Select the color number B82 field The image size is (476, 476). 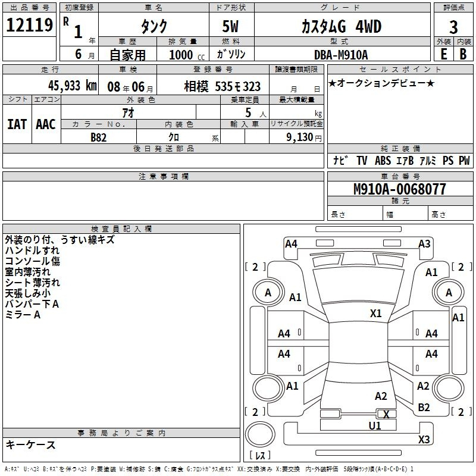pyautogui.click(x=99, y=137)
